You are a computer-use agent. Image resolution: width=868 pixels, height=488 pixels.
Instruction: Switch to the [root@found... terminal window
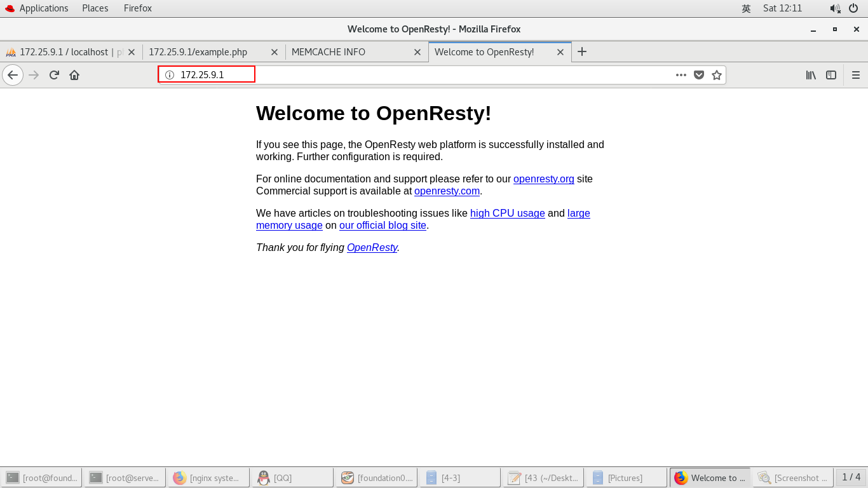pyautogui.click(x=42, y=478)
